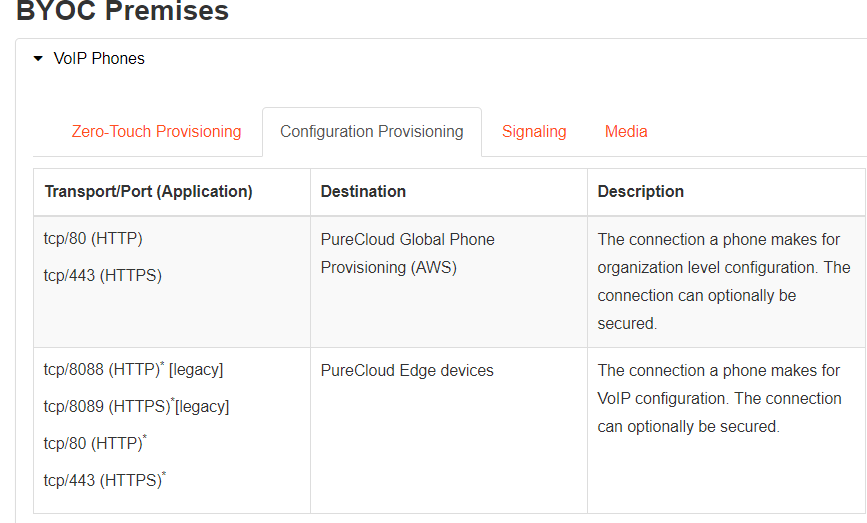
Task: Switch to the Media tab
Action: pyautogui.click(x=626, y=132)
